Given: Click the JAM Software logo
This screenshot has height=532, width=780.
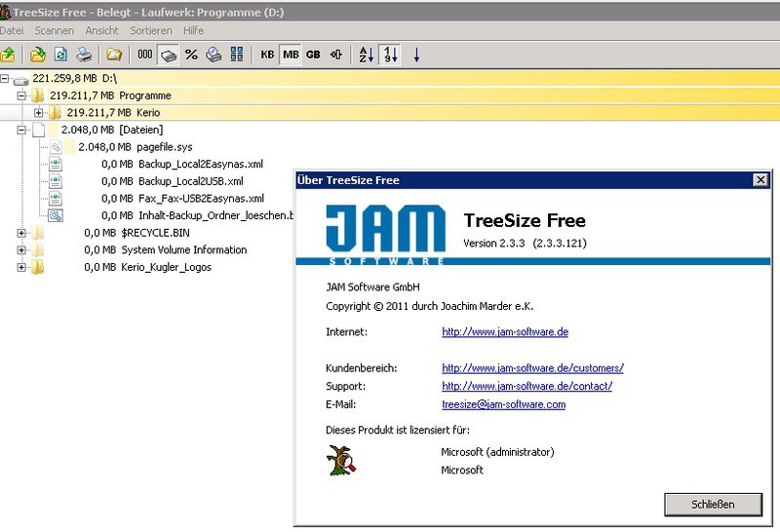Looking at the screenshot, I should (385, 234).
